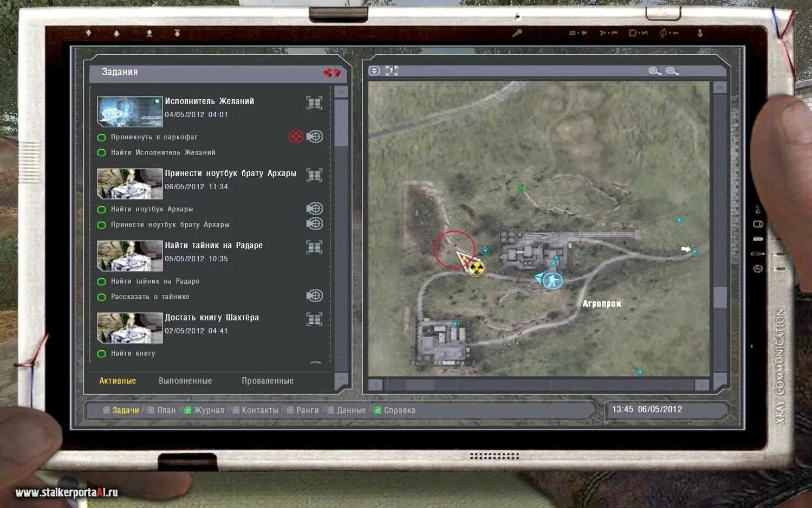The image size is (812, 508).
Task: Click map horizontal scrollbar right arrow
Action: pos(702,385)
